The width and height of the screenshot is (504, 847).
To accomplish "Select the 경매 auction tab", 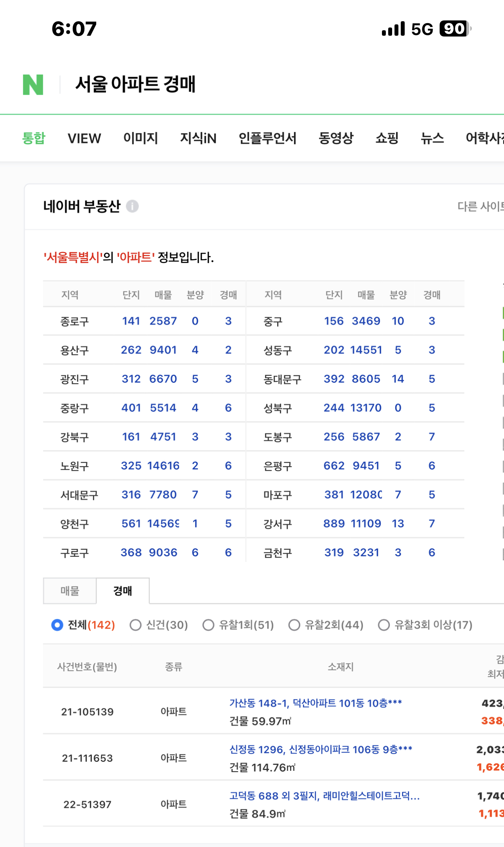I will tap(123, 591).
